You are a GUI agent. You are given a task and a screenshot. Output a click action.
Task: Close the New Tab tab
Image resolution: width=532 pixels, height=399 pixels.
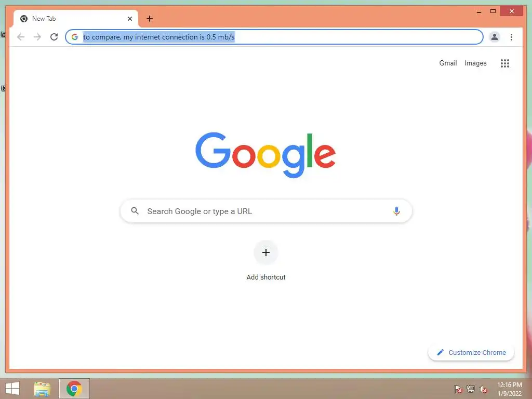click(x=129, y=19)
